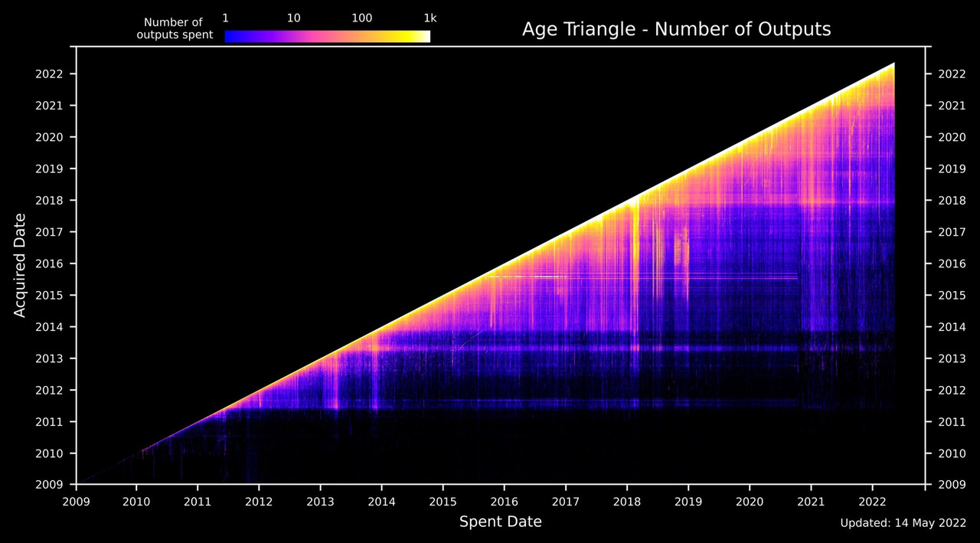Pick 2016 on the right-hand vertical axis
This screenshot has height=543, width=980.
[x=952, y=263]
